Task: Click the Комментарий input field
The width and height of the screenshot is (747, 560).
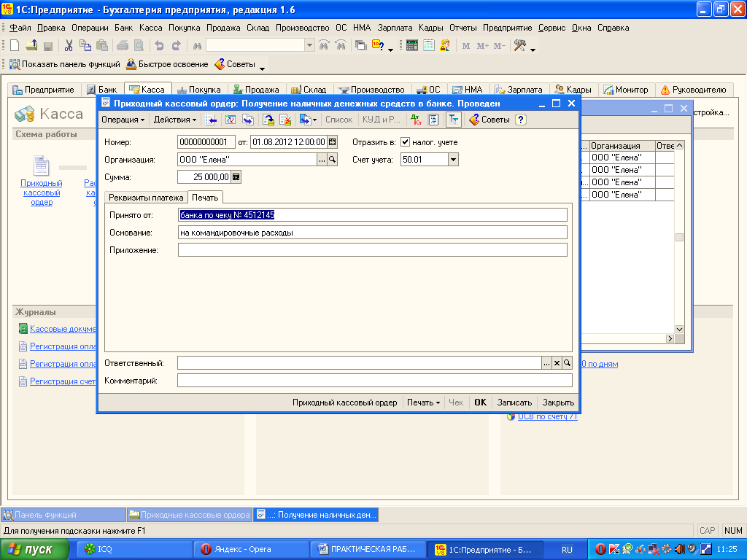Action: [374, 381]
